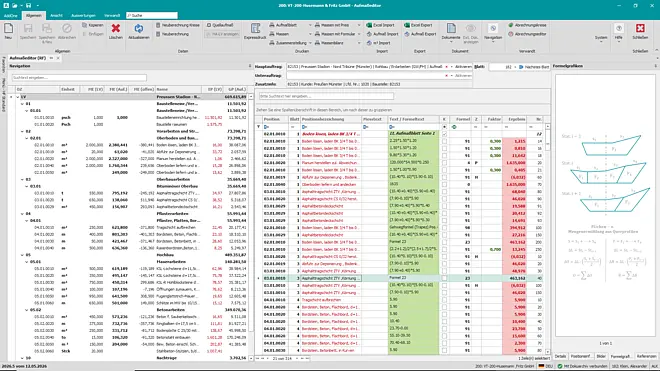Open Abrechnungskreise
660x371 pixels.
pos(527,25)
